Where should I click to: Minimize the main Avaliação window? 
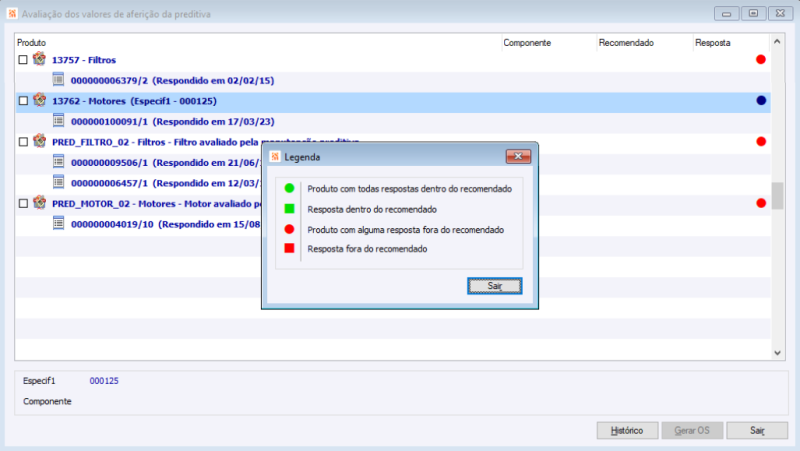point(727,14)
